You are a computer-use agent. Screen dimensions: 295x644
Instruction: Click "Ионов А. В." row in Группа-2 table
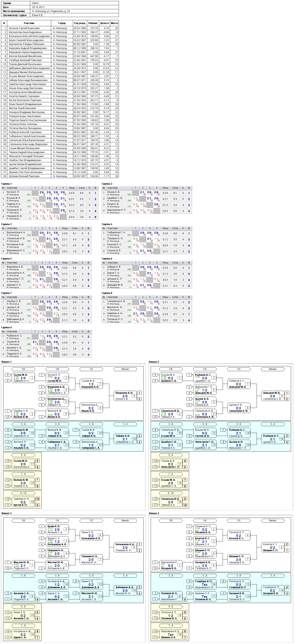coord(147,193)
